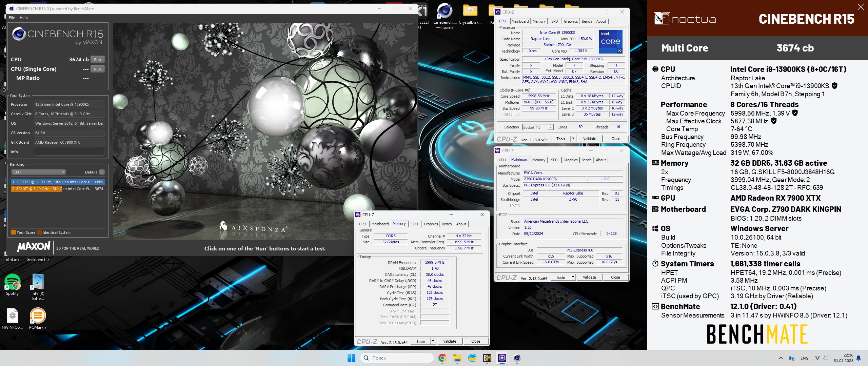Viewport: 868px width, 366px height.
Task: Open Chrome from the taskbar
Action: 442,358
